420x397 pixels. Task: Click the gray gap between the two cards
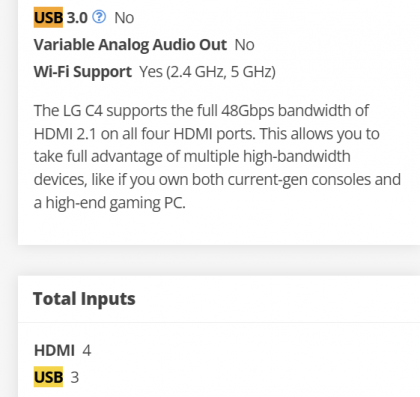pyautogui.click(x=219, y=260)
